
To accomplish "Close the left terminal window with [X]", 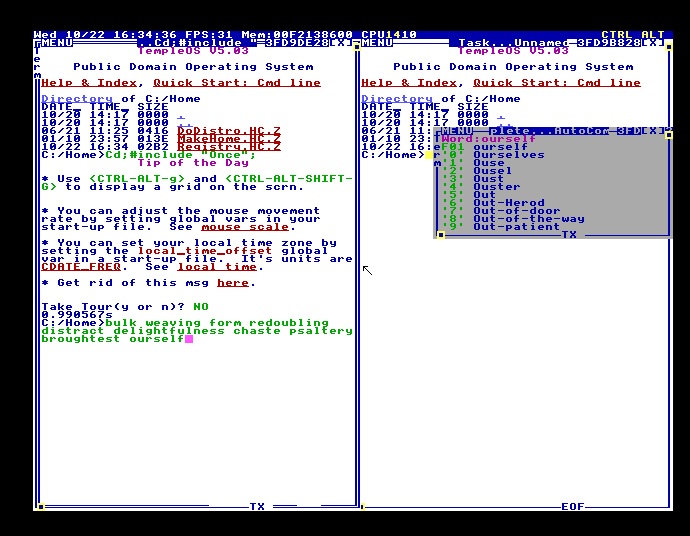I will pyautogui.click(x=341, y=43).
